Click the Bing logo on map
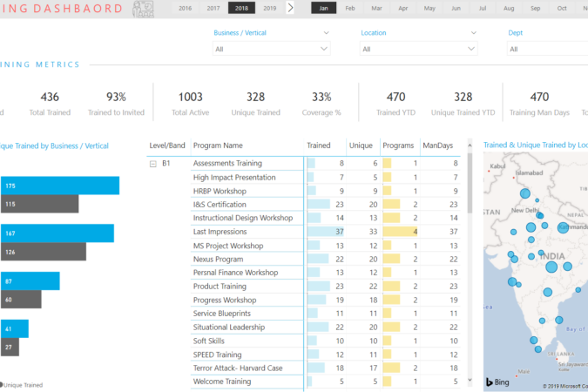 coord(497,382)
